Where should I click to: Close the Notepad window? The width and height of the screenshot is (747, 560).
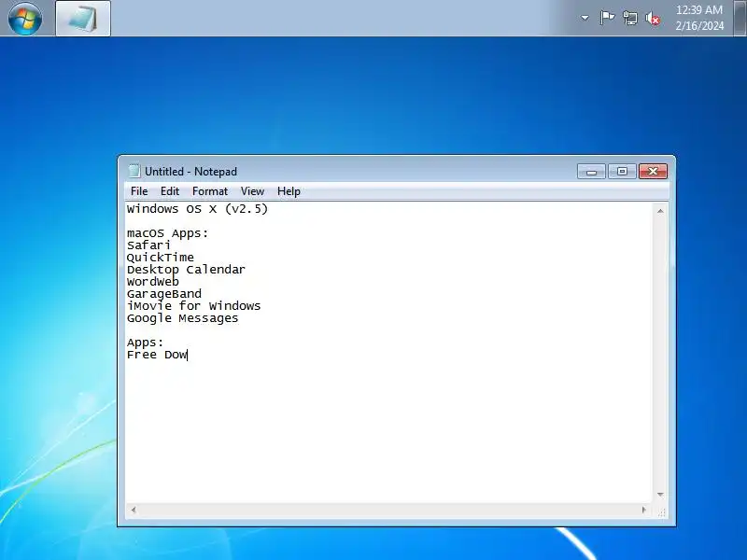pyautogui.click(x=653, y=172)
